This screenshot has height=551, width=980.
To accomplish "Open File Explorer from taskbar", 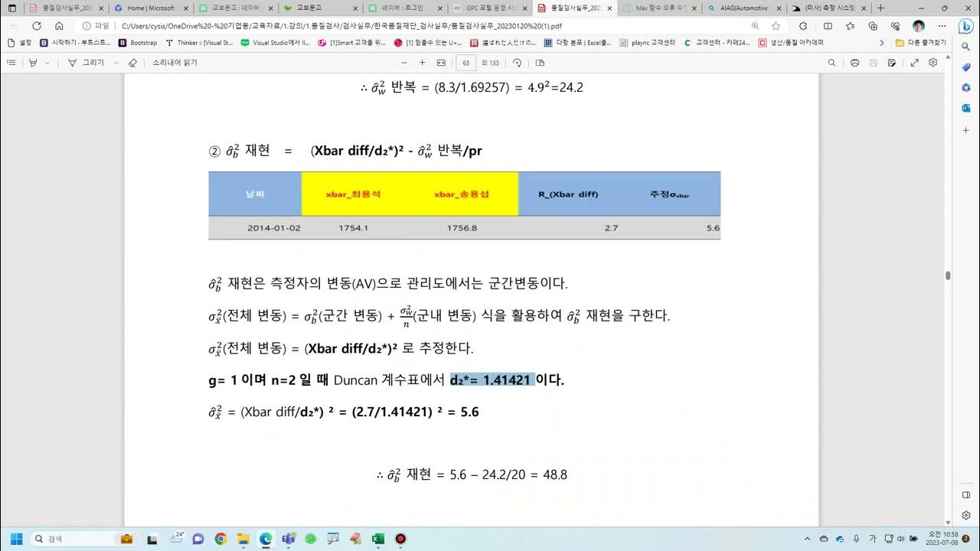I will point(243,539).
